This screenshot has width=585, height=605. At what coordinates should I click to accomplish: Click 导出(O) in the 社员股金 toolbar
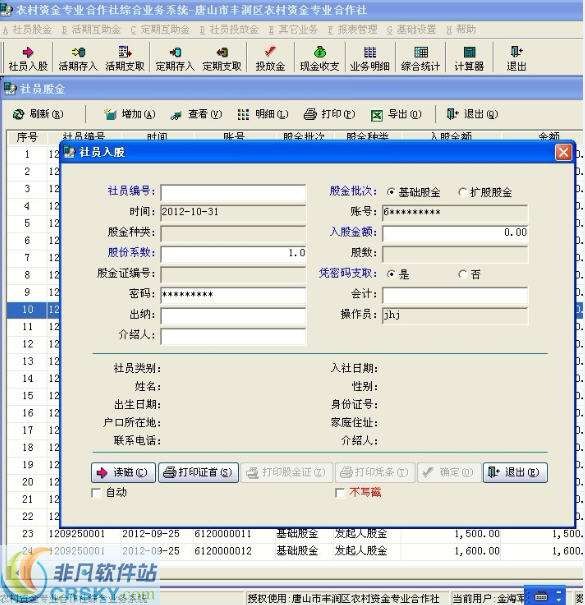coord(396,114)
